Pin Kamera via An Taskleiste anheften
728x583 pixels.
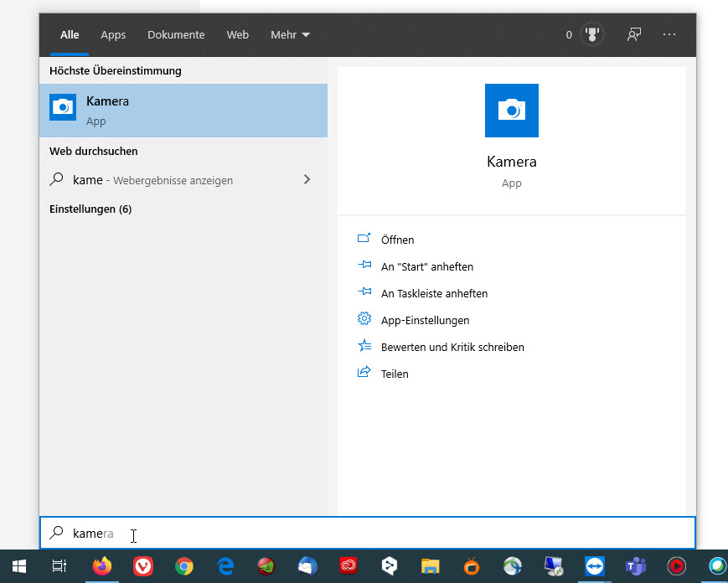coord(434,293)
